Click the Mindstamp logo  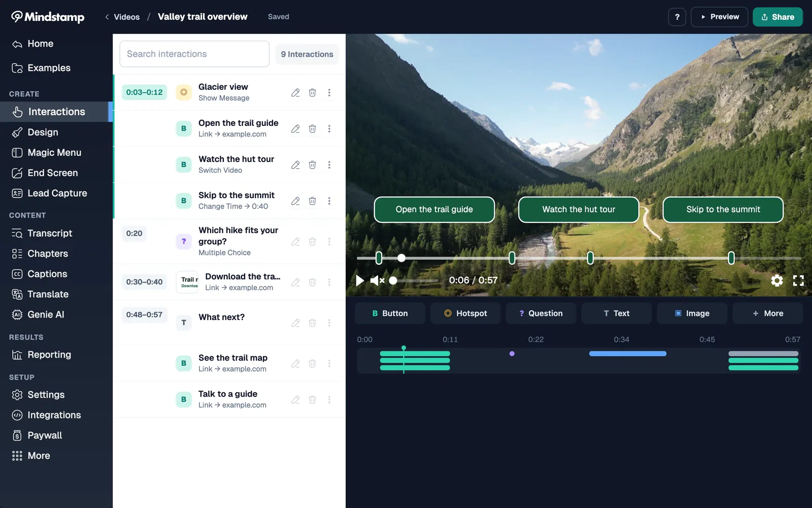[48, 17]
